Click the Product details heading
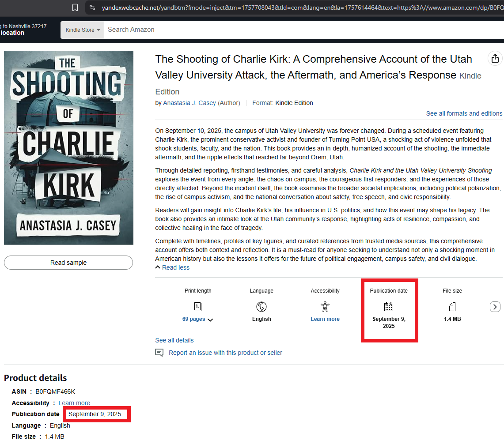Image resolution: width=504 pixels, height=440 pixels. pyautogui.click(x=35, y=378)
